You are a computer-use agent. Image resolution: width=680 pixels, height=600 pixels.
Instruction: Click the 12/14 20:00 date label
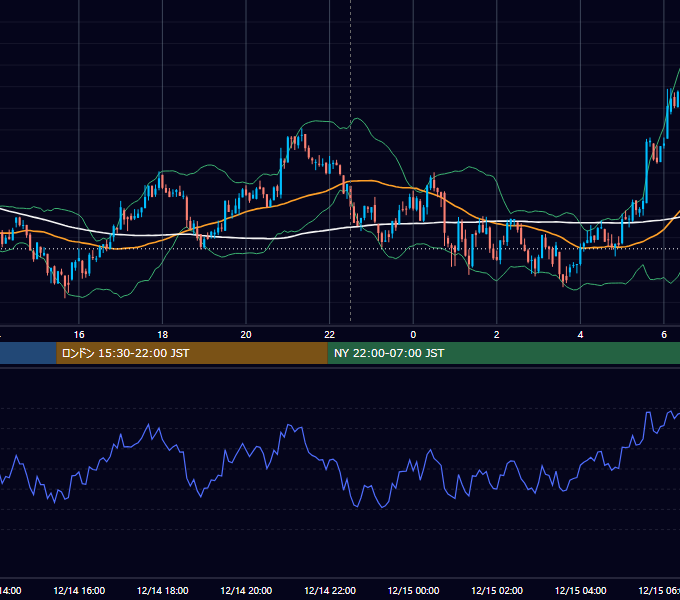(x=246, y=590)
